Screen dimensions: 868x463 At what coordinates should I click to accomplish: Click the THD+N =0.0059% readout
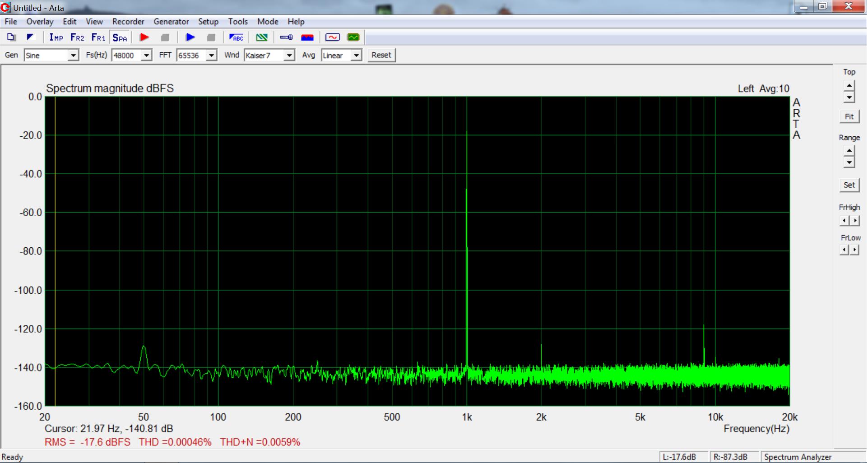[x=260, y=442]
